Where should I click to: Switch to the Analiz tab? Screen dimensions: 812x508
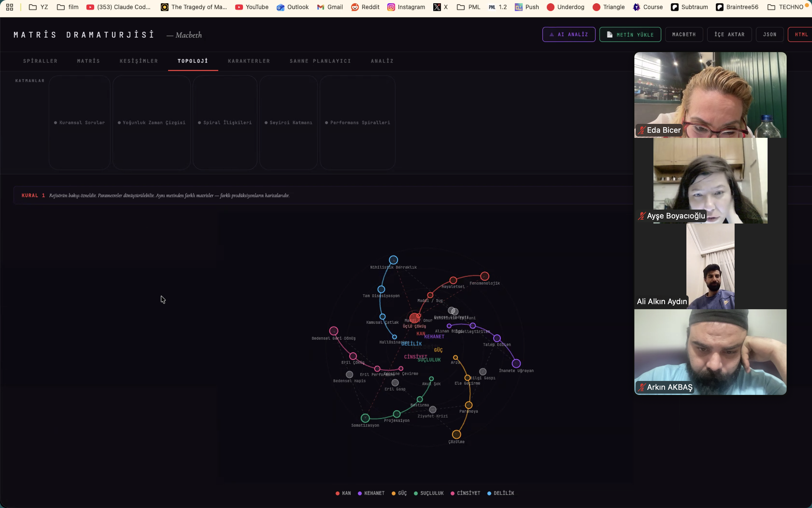click(x=382, y=61)
